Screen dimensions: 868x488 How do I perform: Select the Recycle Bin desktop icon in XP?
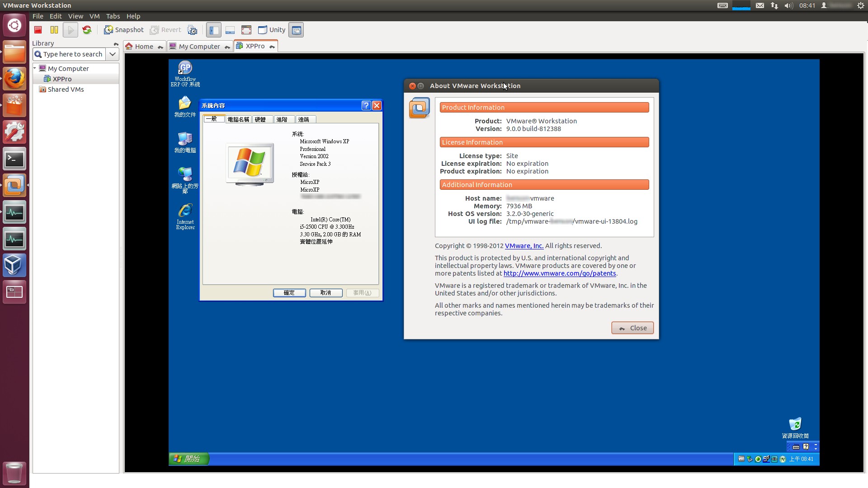(795, 428)
